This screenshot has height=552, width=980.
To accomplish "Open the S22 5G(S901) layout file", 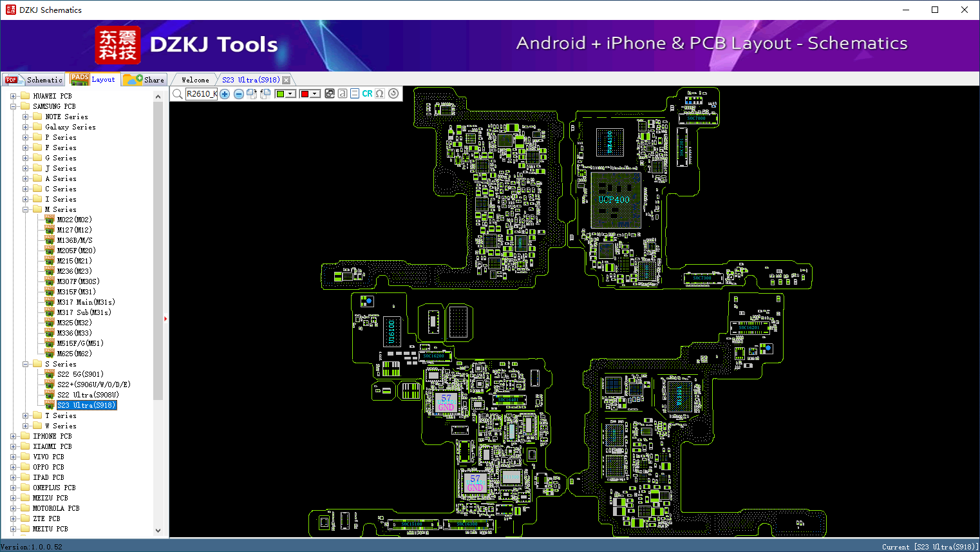I will [x=80, y=374].
